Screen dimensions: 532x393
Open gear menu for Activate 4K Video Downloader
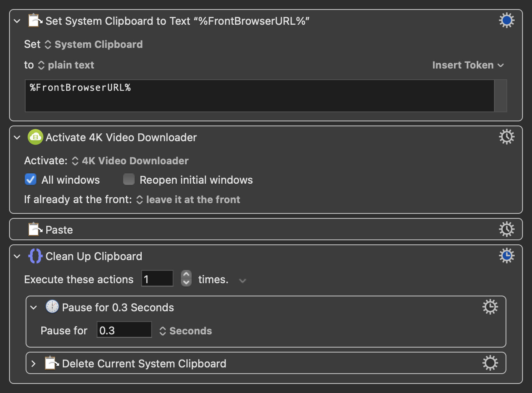coord(507,137)
